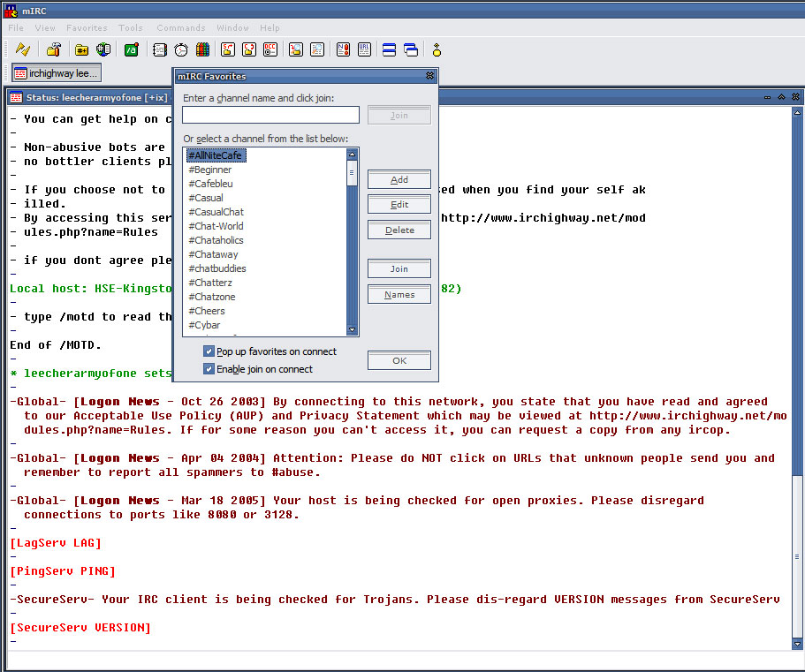
Task: Click the DCC Send file icon
Action: (227, 49)
